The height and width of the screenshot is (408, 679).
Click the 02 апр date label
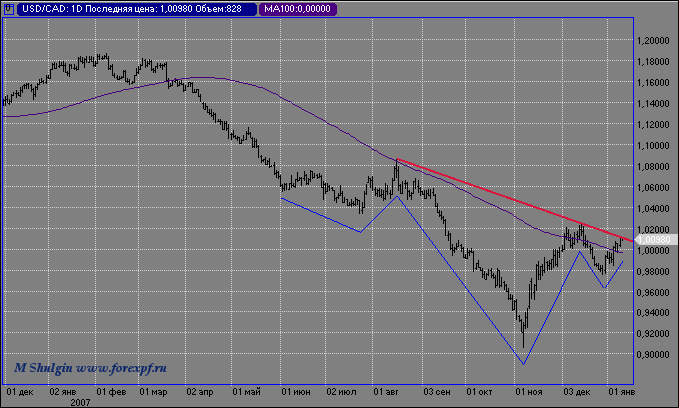coord(201,391)
